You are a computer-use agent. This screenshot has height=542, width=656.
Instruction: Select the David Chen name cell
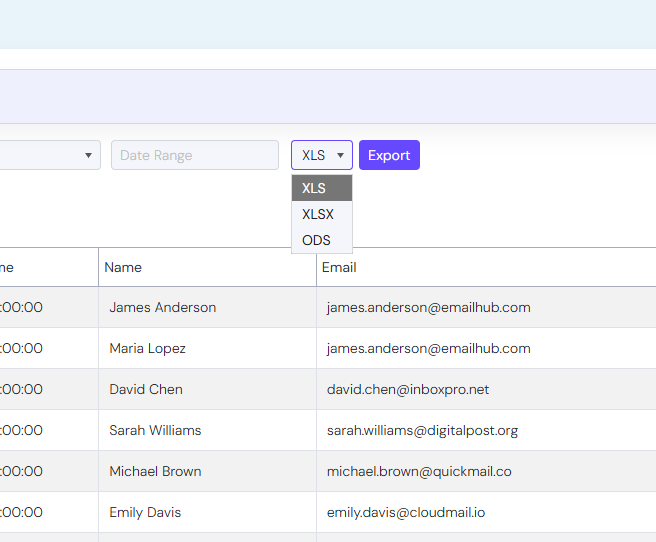208,389
